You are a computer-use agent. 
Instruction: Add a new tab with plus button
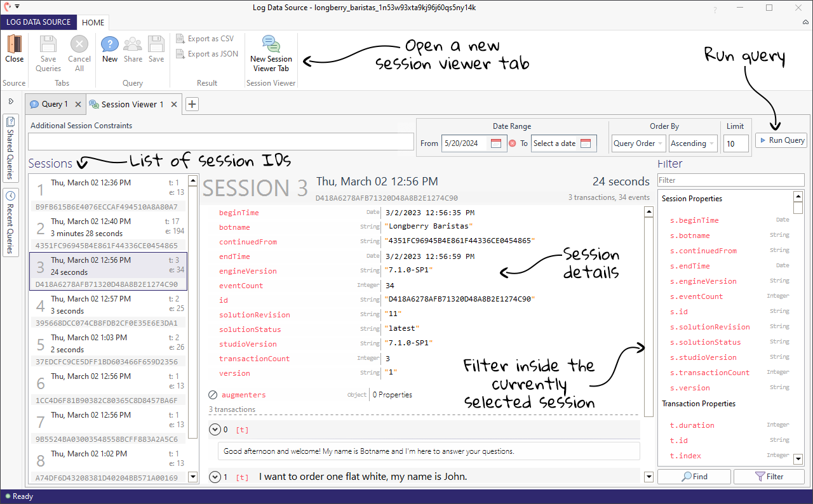(192, 104)
